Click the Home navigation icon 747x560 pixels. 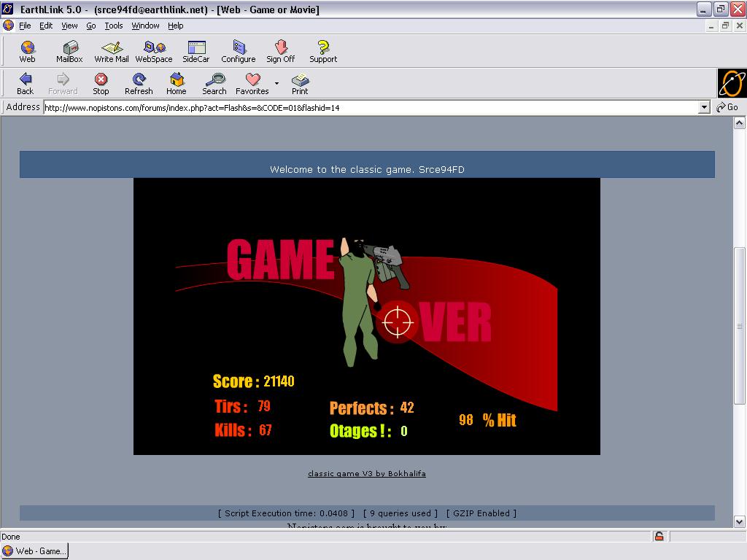tap(177, 83)
